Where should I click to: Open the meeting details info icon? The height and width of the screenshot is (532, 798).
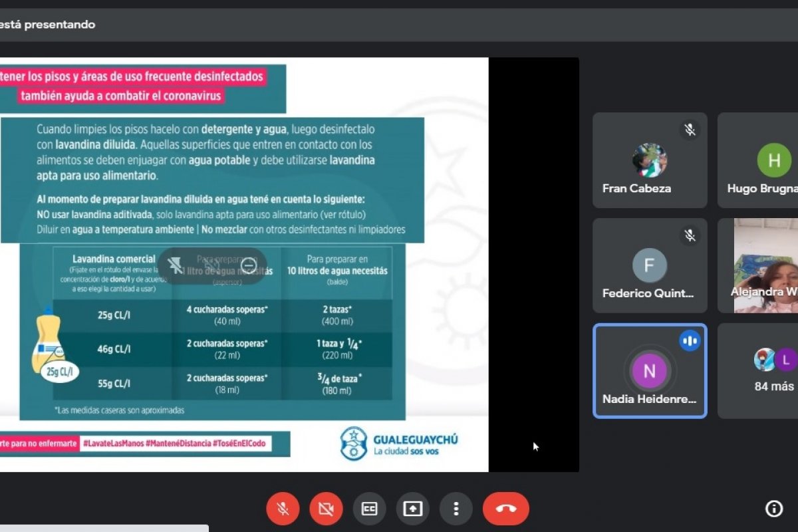pyautogui.click(x=774, y=509)
